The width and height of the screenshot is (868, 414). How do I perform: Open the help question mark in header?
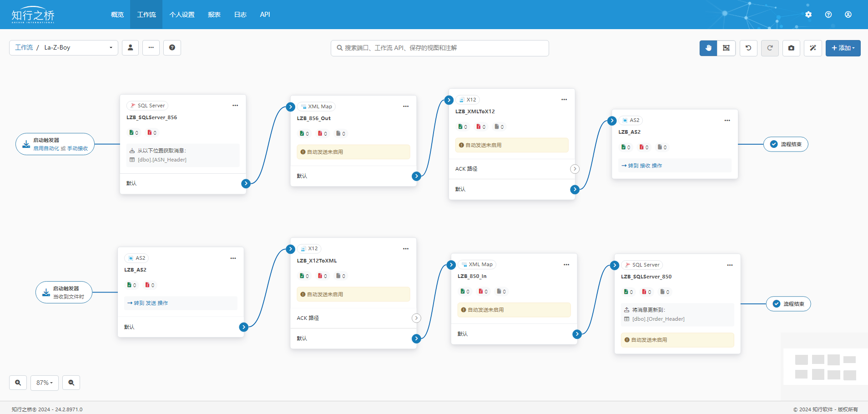pos(828,15)
